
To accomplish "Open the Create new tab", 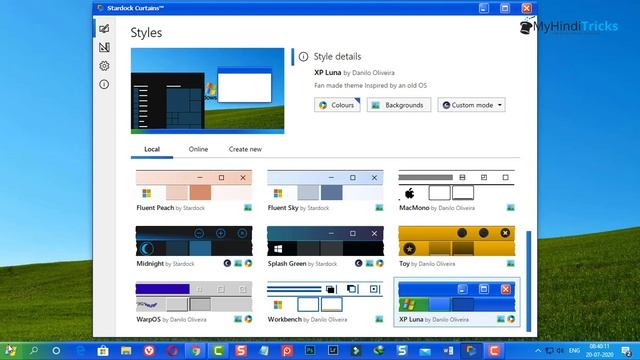I will (245, 149).
